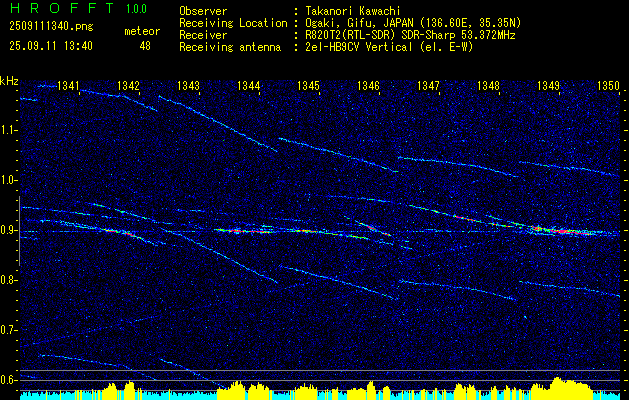Image resolution: width=629 pixels, height=400 pixels.
Task: Click the 1346 time marker
Action: (x=368, y=86)
